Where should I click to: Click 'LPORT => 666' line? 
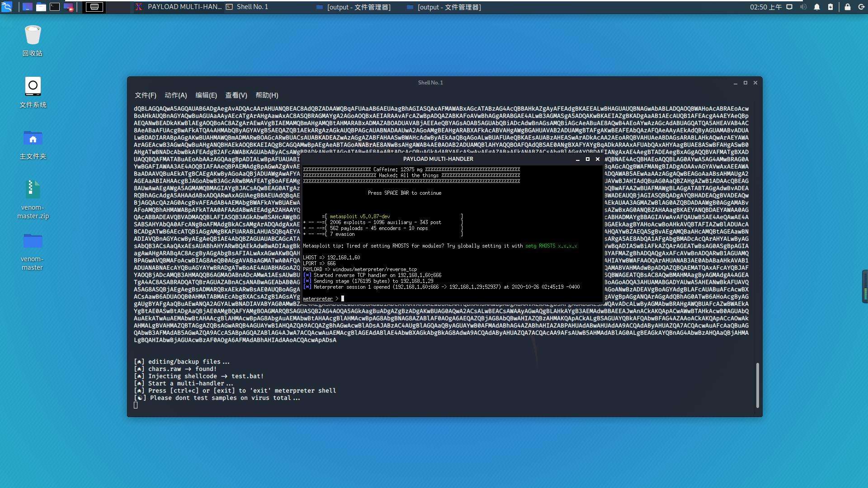pyautogui.click(x=319, y=263)
